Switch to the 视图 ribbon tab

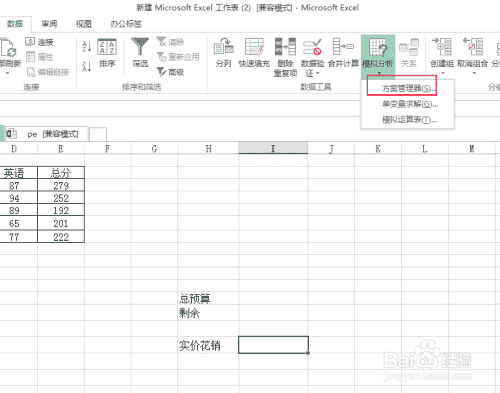[83, 24]
